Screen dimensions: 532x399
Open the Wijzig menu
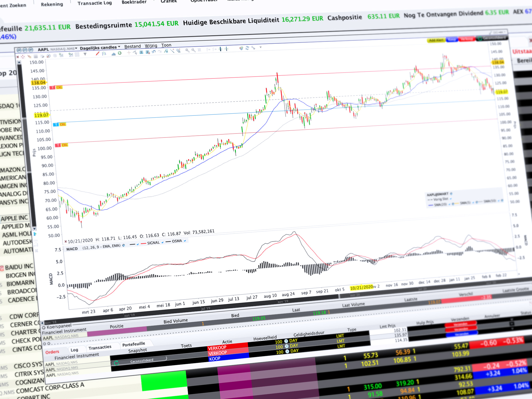click(151, 45)
